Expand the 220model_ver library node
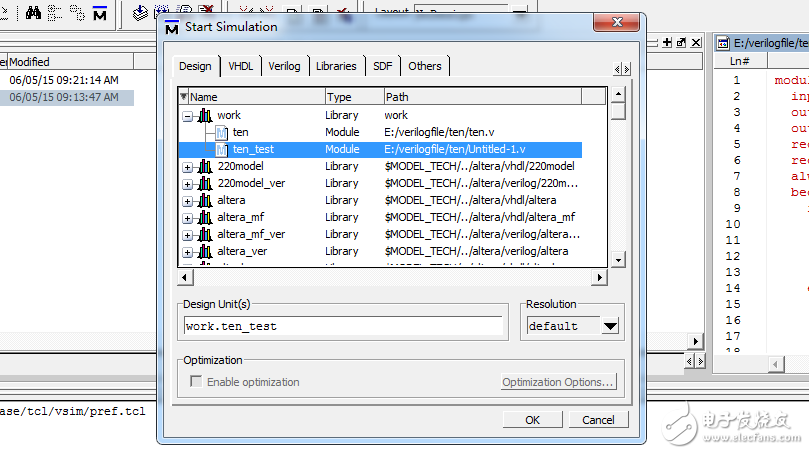Viewport: 809px width, 454px height. pyautogui.click(x=188, y=184)
